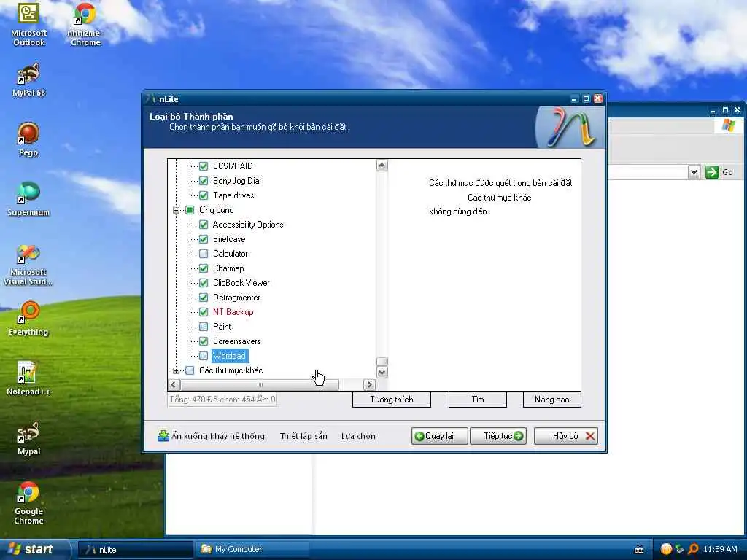
Task: Switch to My Computer taskbar button
Action: (x=252, y=550)
